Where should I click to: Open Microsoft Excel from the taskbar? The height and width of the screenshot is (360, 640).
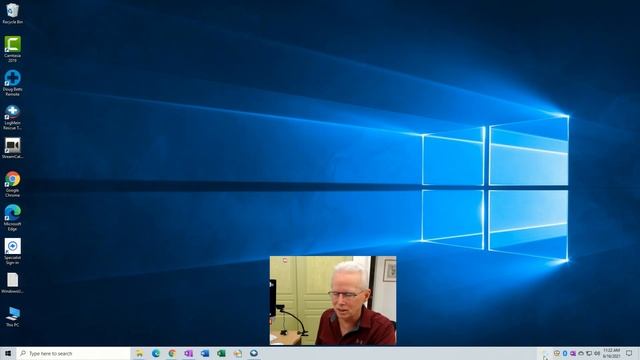[x=221, y=353]
